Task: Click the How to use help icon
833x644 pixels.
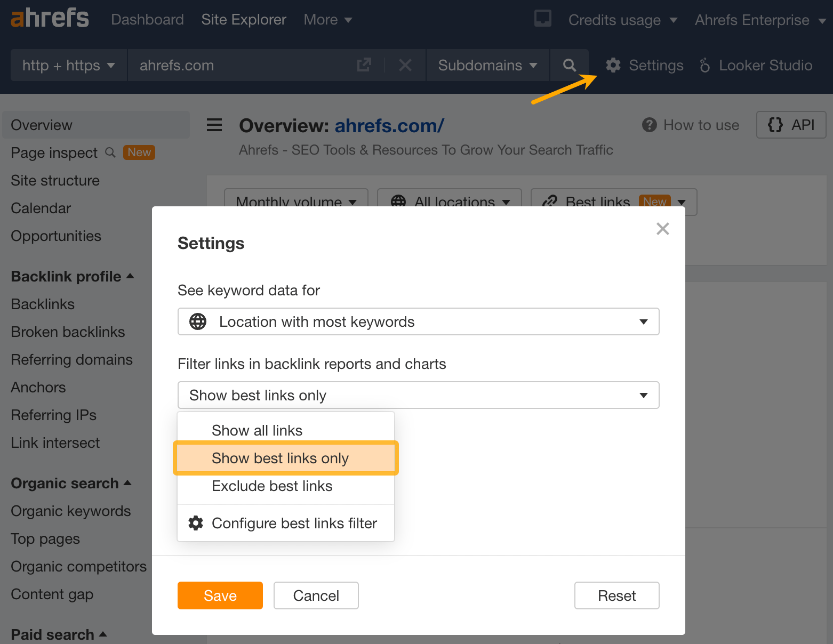Action: click(x=649, y=125)
